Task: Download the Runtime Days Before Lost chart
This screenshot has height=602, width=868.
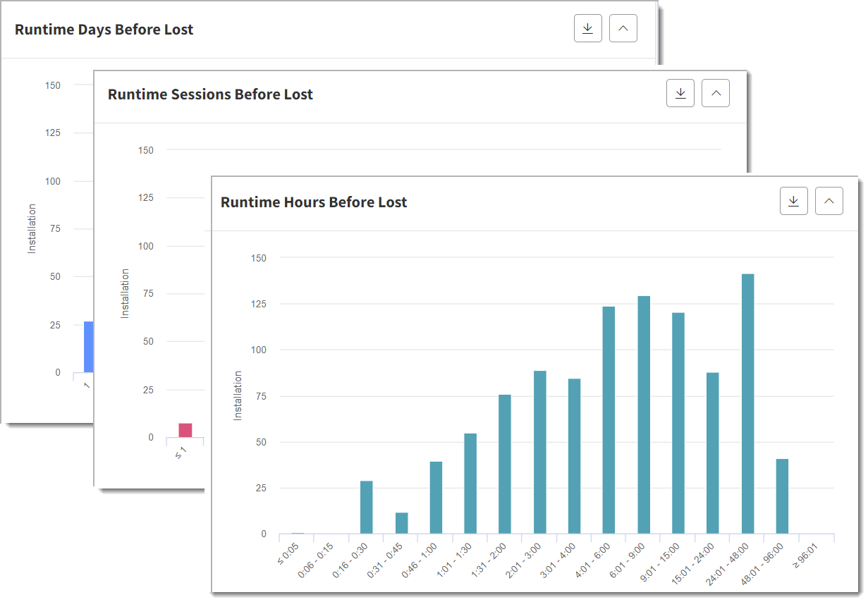Action: point(587,28)
